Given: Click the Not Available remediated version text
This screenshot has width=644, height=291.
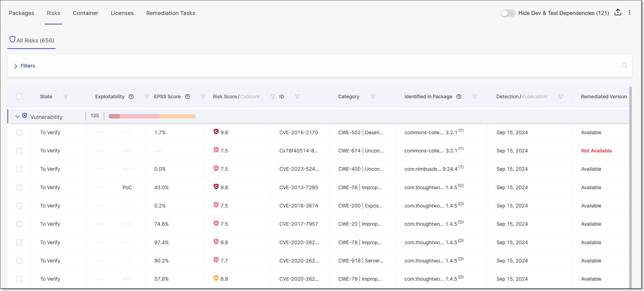Looking at the screenshot, I should tap(596, 151).
